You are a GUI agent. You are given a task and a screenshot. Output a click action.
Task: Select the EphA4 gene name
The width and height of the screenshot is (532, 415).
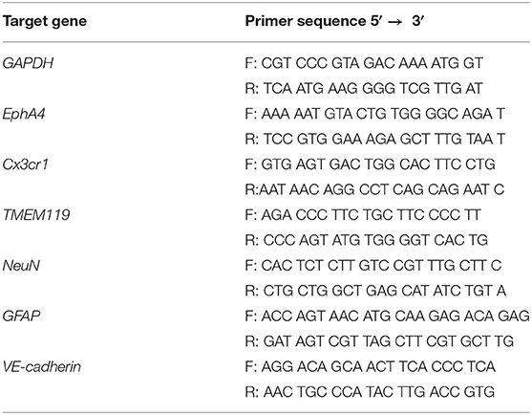tap(24, 114)
